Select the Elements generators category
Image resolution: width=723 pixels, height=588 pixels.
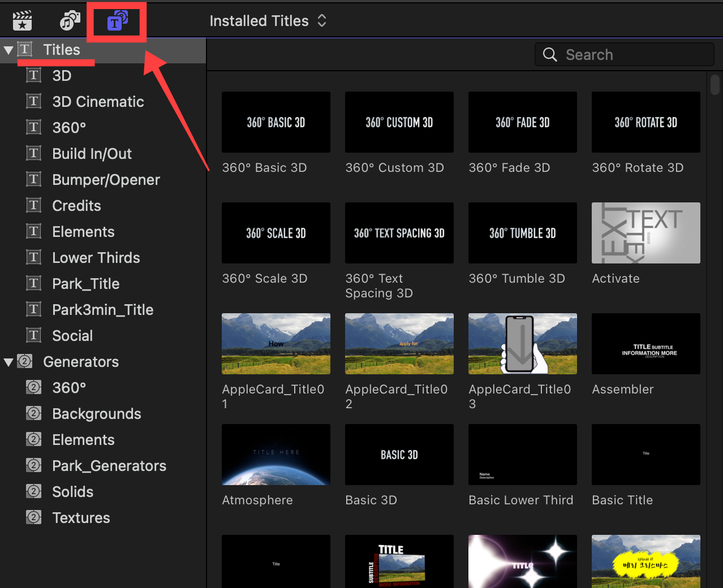(x=83, y=440)
